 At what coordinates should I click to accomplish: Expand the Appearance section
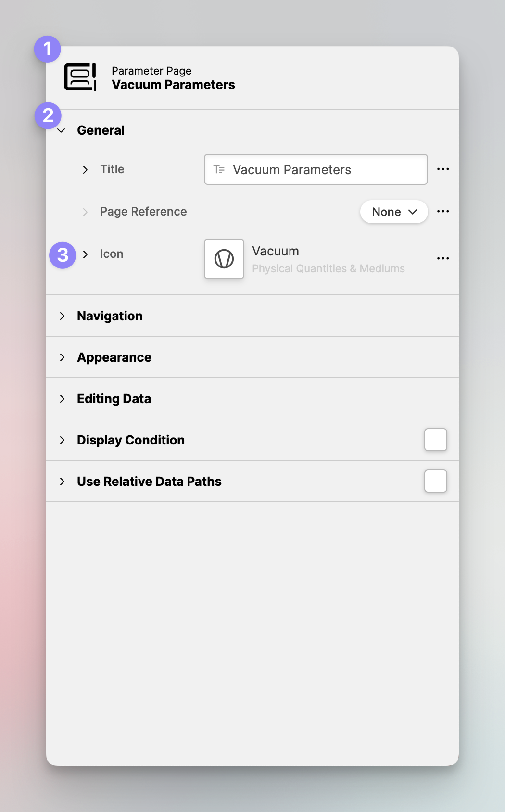click(62, 357)
